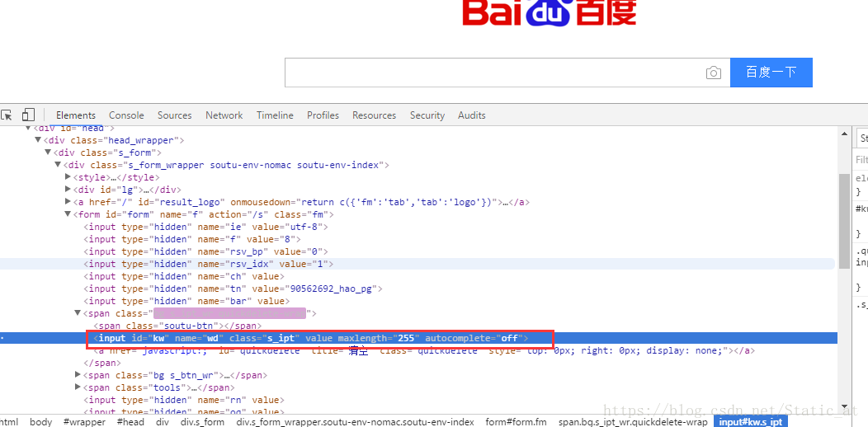This screenshot has height=427, width=868.
Task: Click html in the breadcrumb bar
Action: [x=9, y=421]
